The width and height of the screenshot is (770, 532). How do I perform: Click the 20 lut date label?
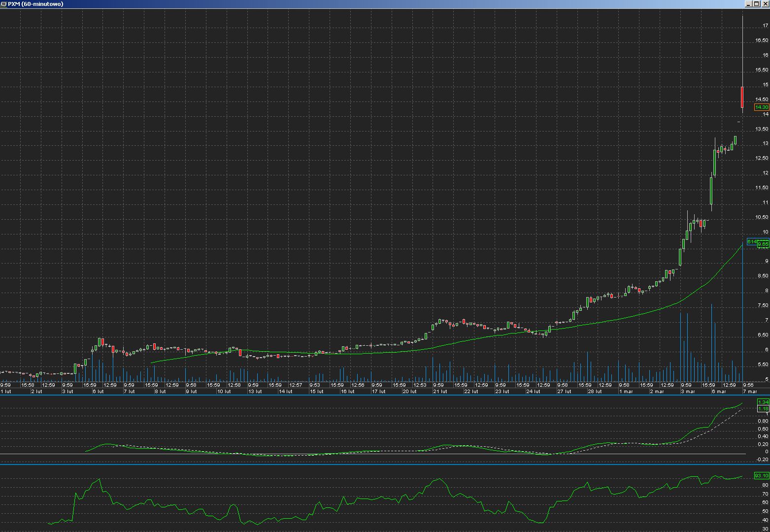point(409,392)
